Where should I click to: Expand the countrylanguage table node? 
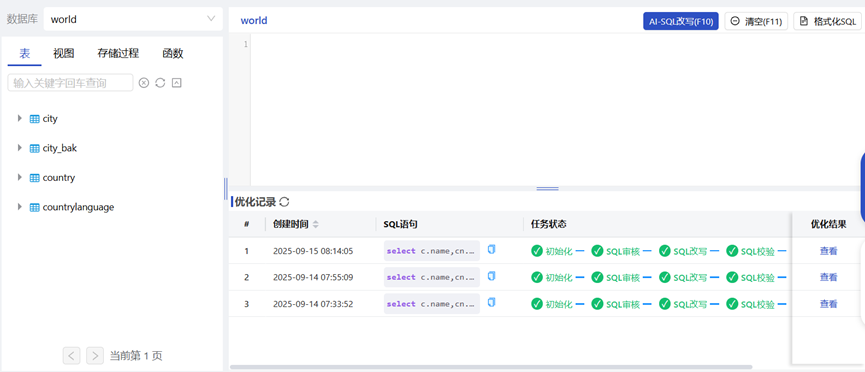tap(20, 207)
